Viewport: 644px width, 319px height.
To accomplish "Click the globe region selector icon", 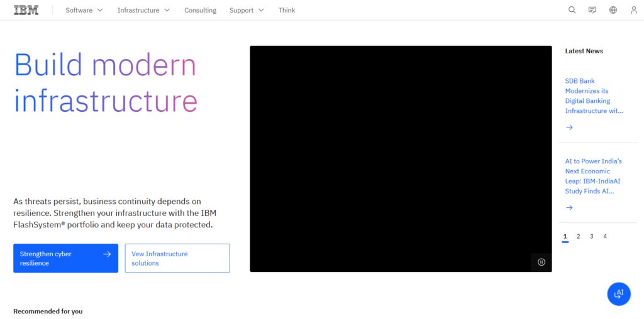I will [613, 10].
